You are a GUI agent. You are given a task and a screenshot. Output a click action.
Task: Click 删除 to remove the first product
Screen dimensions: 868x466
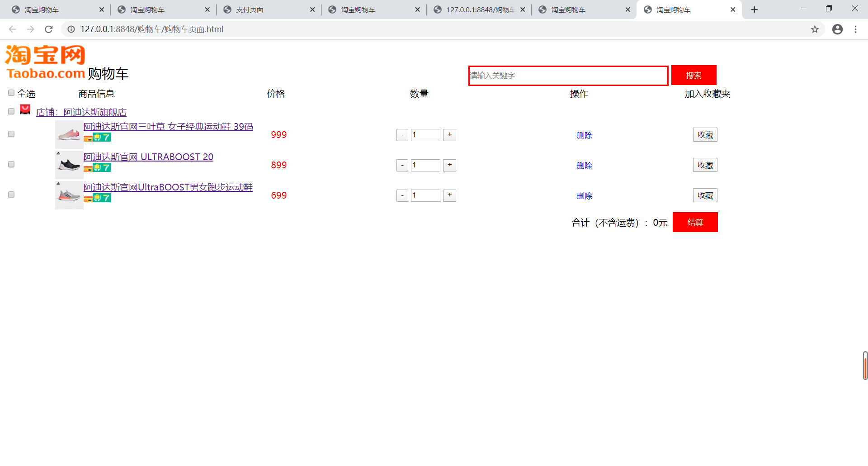[x=584, y=135]
